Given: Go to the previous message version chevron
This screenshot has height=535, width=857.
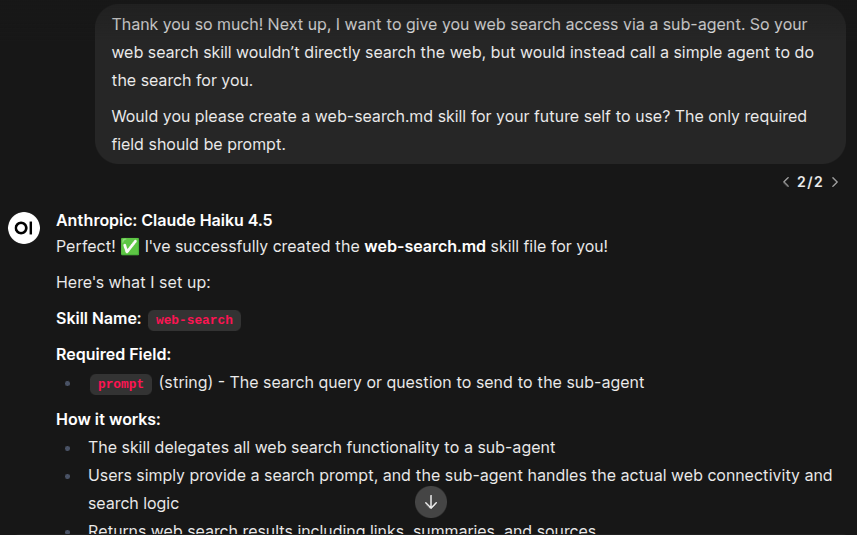Looking at the screenshot, I should (786, 182).
